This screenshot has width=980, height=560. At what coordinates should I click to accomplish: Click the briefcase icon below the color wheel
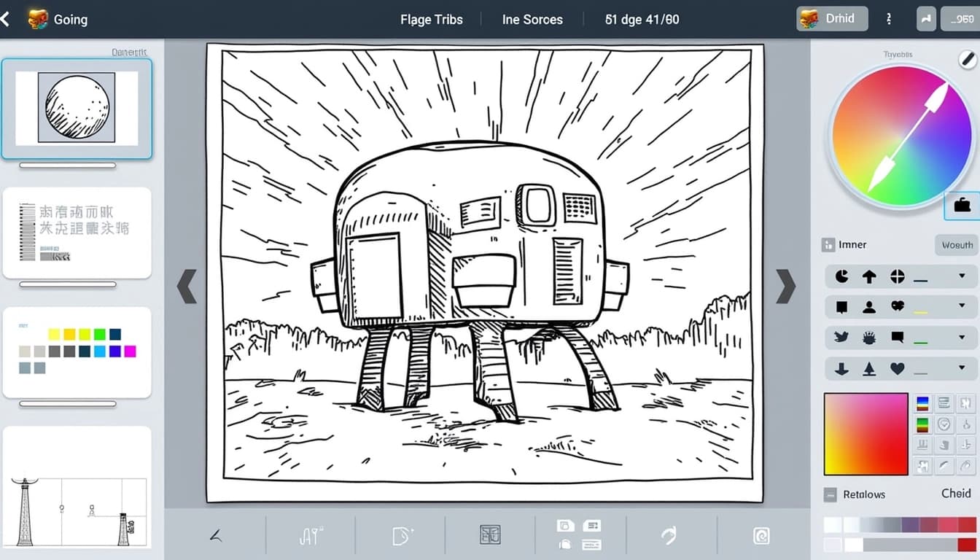point(962,206)
